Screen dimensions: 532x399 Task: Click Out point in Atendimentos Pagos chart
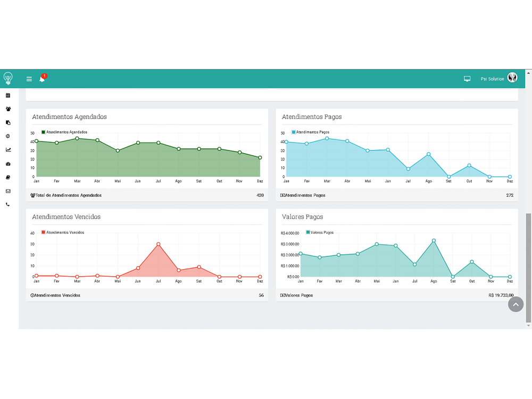(469, 165)
